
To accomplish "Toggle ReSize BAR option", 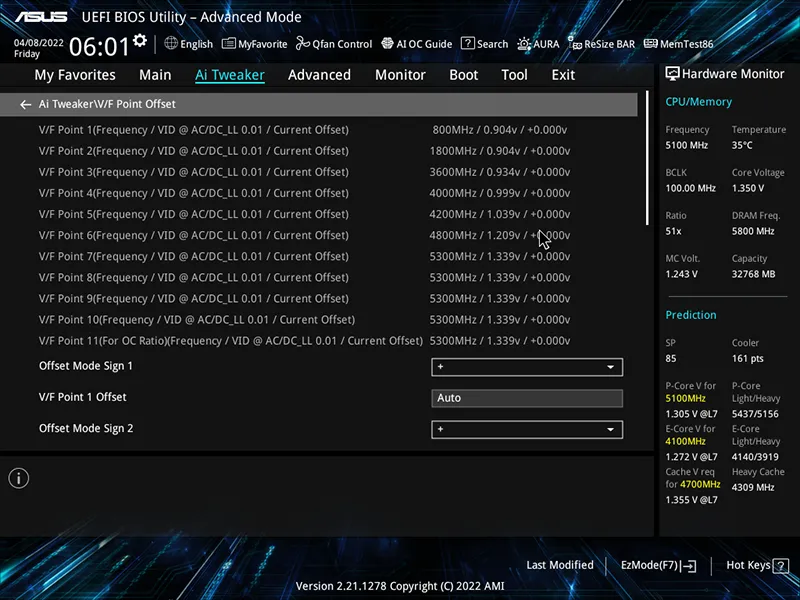I will (602, 44).
